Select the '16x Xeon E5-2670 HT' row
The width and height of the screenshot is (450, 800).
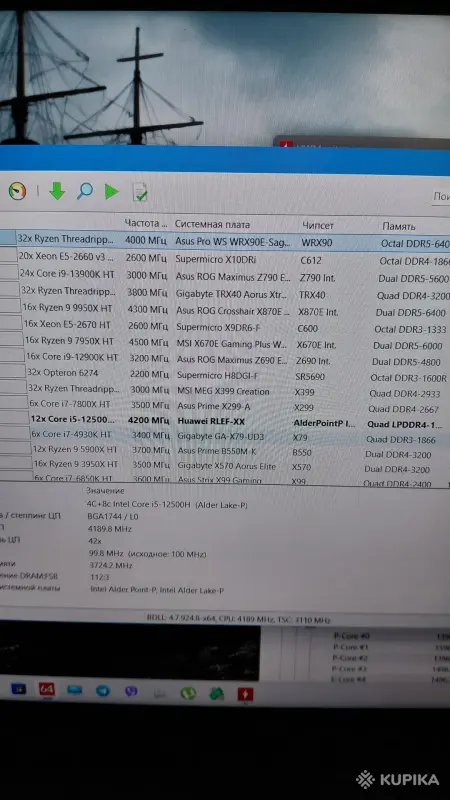click(x=225, y=326)
